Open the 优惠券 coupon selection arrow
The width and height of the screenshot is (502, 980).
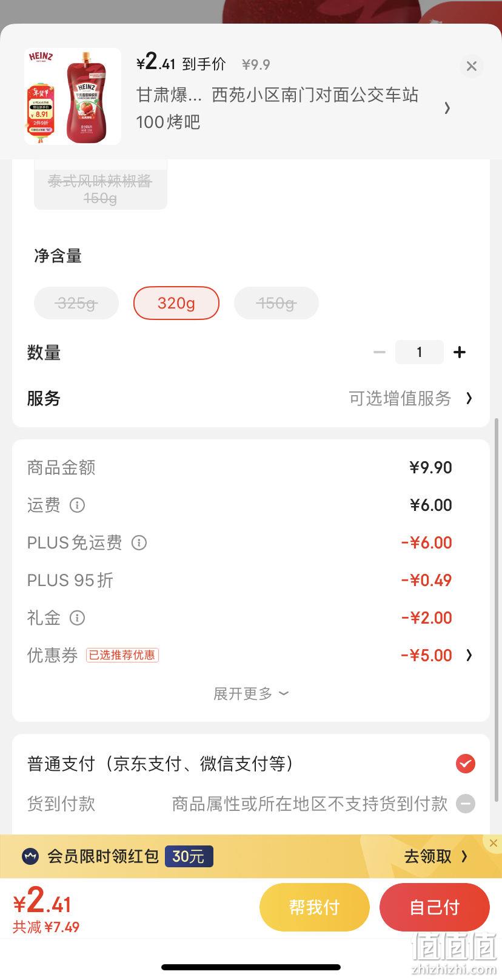pyautogui.click(x=469, y=655)
